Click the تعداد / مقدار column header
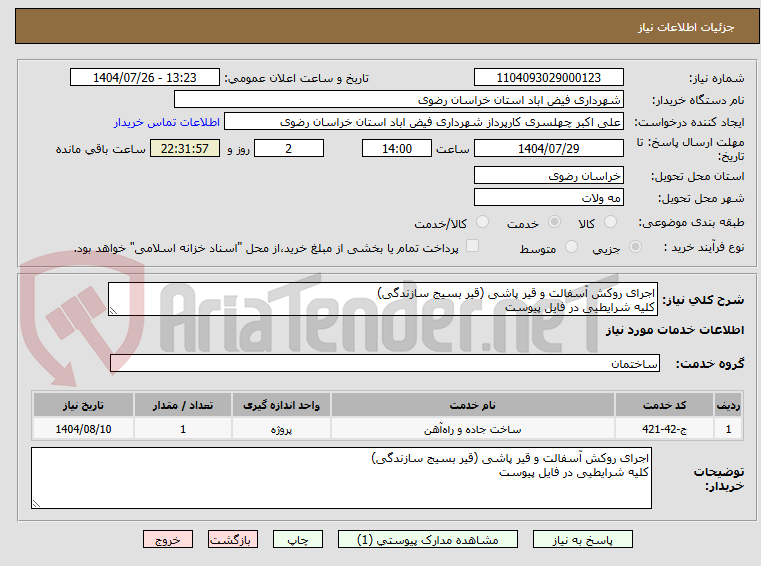The width and height of the screenshot is (761, 566). click(183, 405)
